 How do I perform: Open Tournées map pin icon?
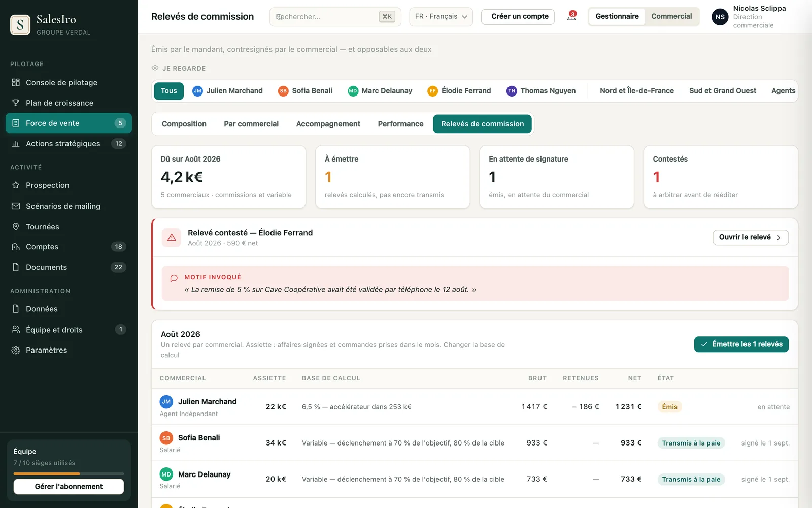click(16, 227)
